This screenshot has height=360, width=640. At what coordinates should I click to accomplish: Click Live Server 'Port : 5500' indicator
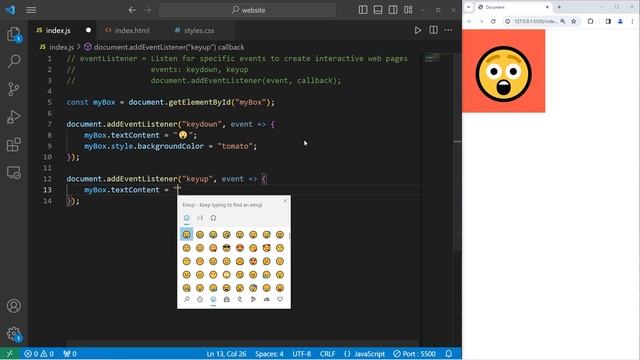pyautogui.click(x=415, y=354)
